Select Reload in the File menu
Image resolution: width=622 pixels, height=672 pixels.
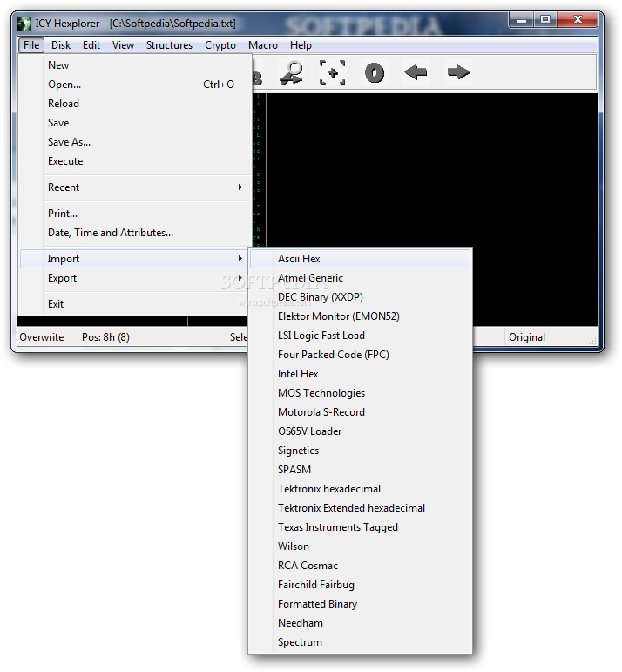tap(135, 104)
